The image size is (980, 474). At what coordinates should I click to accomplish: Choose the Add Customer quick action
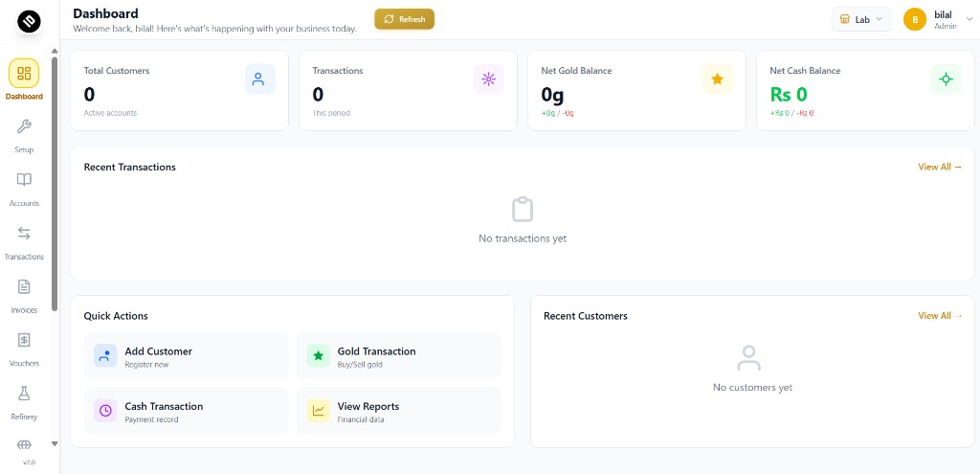(x=187, y=356)
